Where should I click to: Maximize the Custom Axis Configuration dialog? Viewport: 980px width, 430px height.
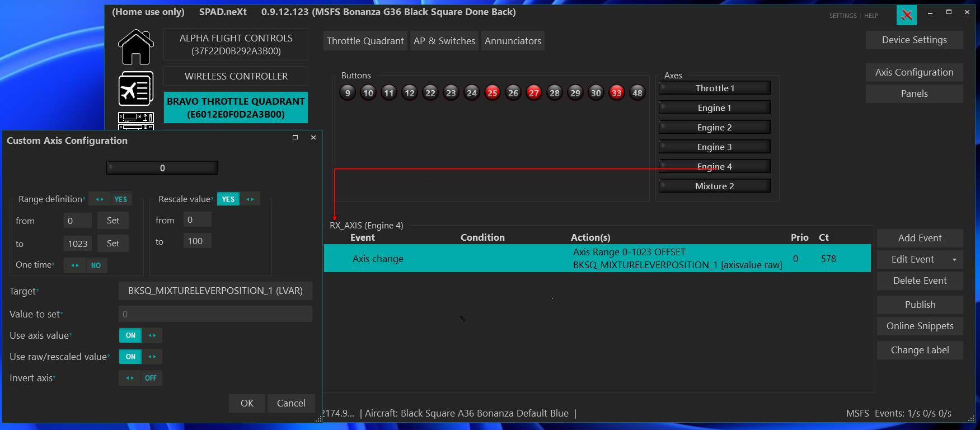[295, 137]
